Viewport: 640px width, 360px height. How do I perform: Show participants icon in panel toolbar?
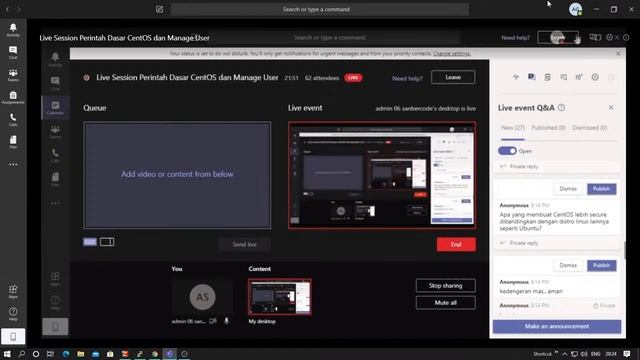(x=579, y=77)
